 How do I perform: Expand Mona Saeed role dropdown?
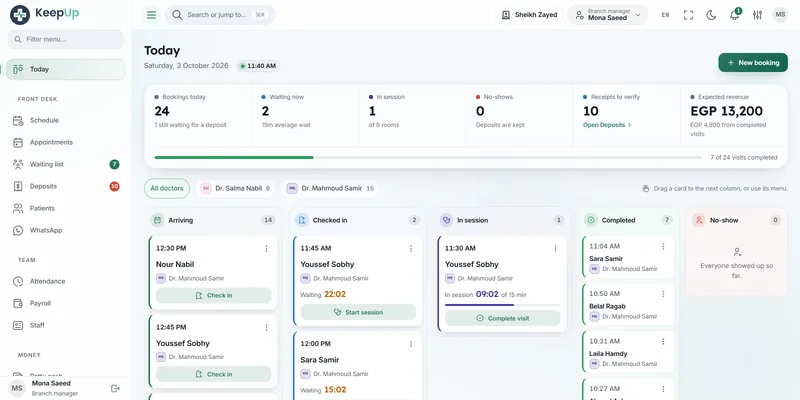[608, 15]
